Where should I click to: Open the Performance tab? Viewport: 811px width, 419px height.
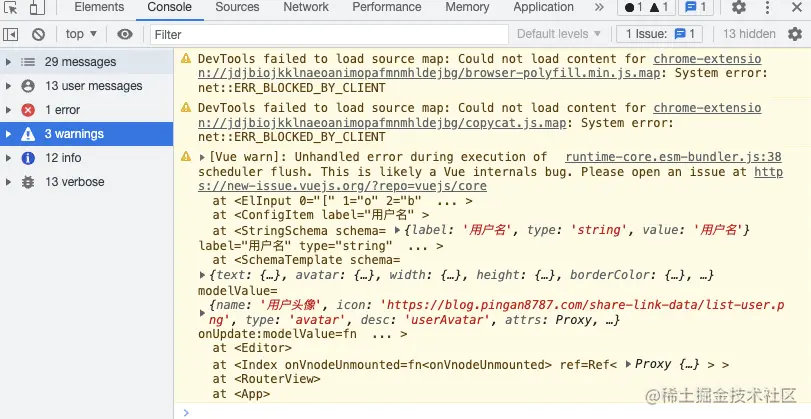pos(387,7)
